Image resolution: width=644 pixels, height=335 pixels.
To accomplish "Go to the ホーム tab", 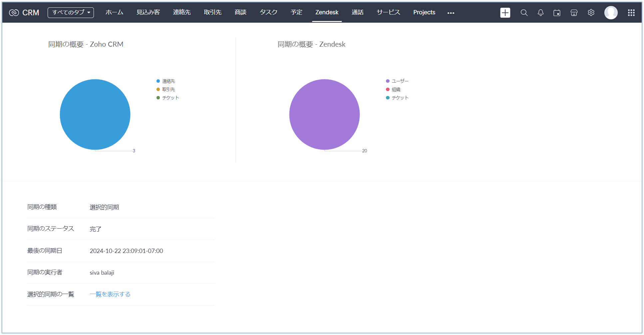I will tap(115, 12).
